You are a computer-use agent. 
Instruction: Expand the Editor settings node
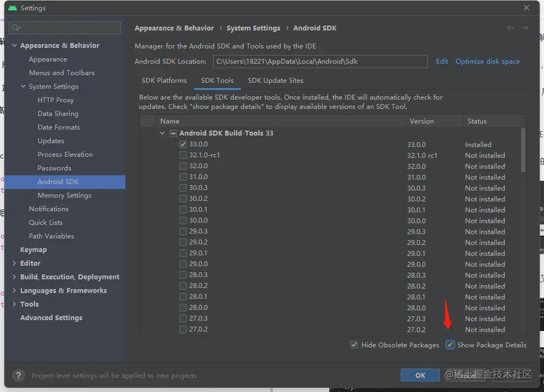coord(14,263)
